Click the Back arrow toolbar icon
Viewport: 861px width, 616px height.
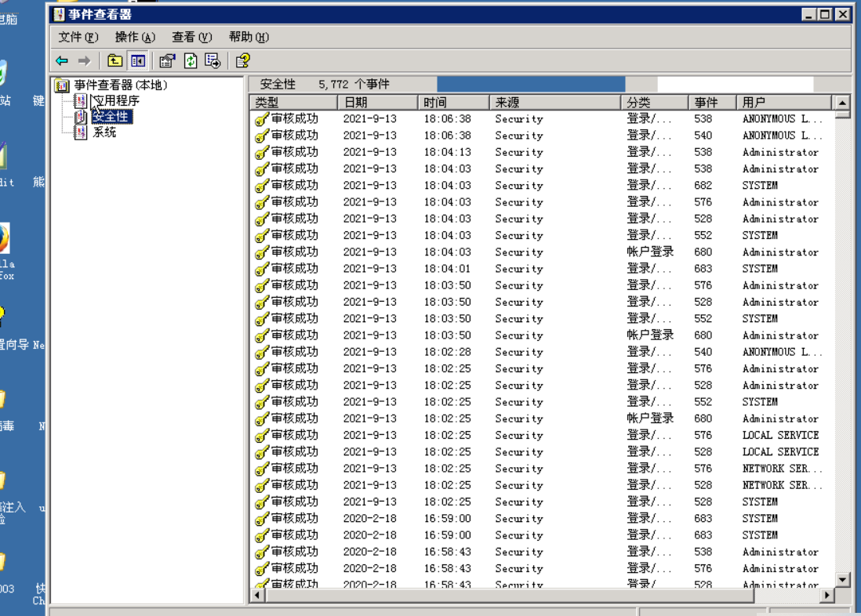point(62,61)
